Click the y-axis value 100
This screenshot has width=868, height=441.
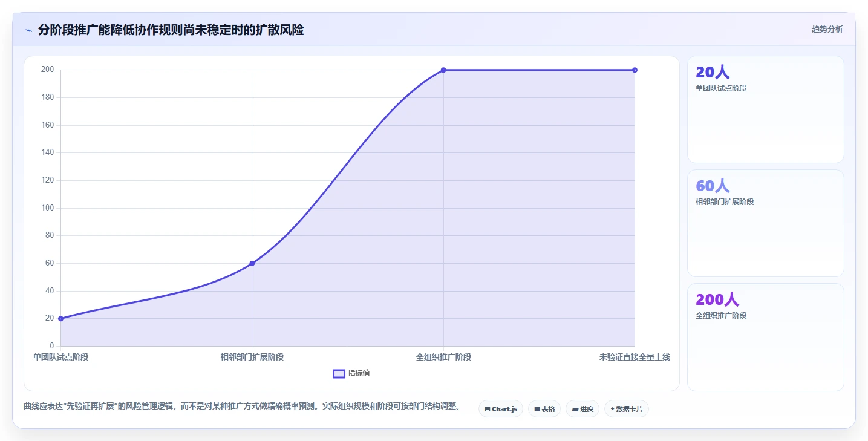tap(48, 208)
